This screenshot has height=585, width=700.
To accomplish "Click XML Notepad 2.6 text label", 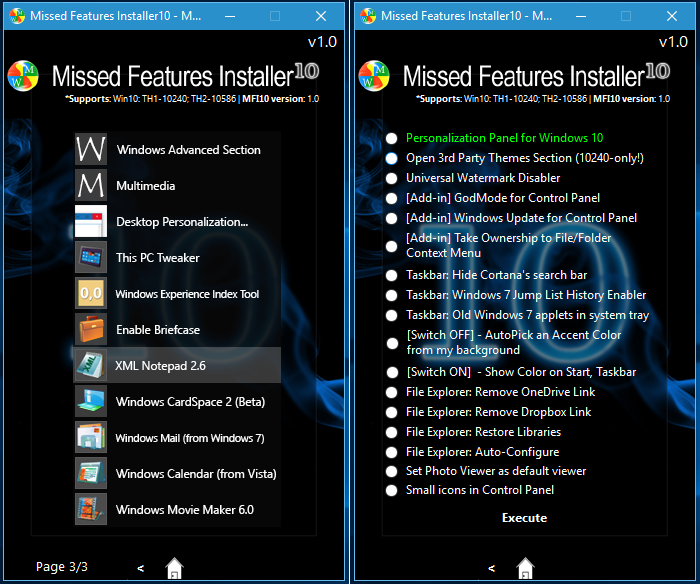I will (x=160, y=366).
